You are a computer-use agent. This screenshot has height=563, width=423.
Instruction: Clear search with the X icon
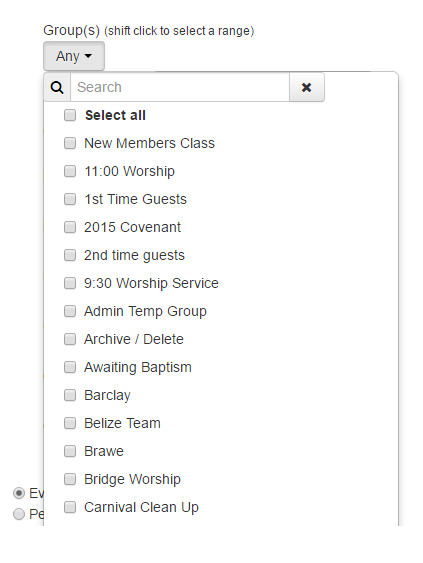[307, 87]
